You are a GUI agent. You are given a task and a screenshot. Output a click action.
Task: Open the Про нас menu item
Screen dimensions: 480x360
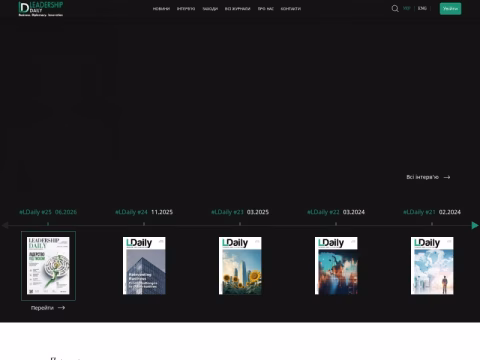pyautogui.click(x=265, y=9)
